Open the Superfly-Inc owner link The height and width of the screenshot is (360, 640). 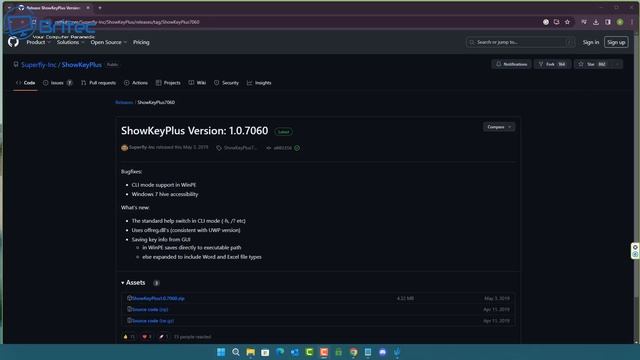[38, 64]
